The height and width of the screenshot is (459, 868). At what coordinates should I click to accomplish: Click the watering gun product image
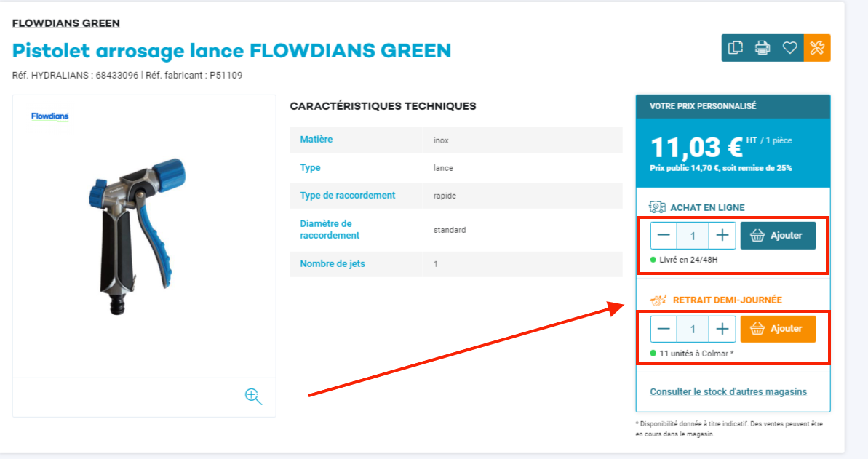[x=137, y=236]
